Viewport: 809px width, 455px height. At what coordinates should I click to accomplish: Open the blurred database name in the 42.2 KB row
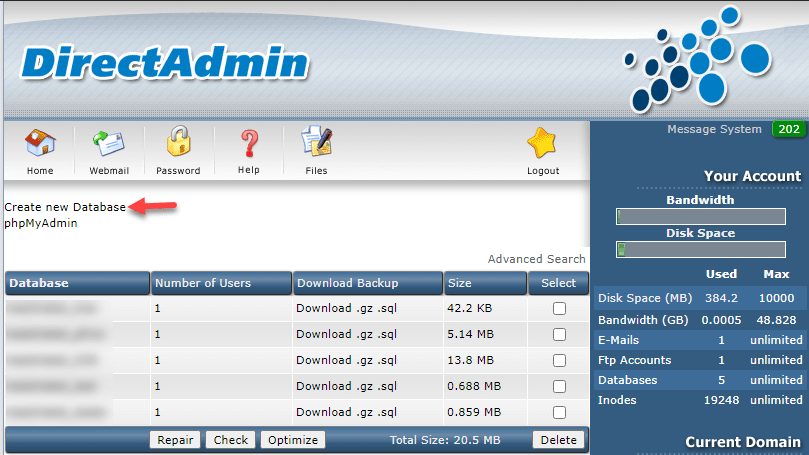tap(52, 308)
